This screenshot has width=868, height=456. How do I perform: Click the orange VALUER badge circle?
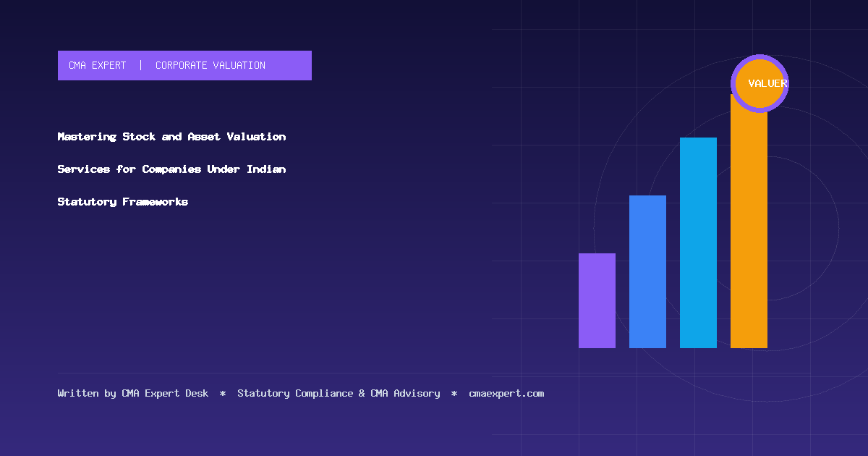coord(759,83)
